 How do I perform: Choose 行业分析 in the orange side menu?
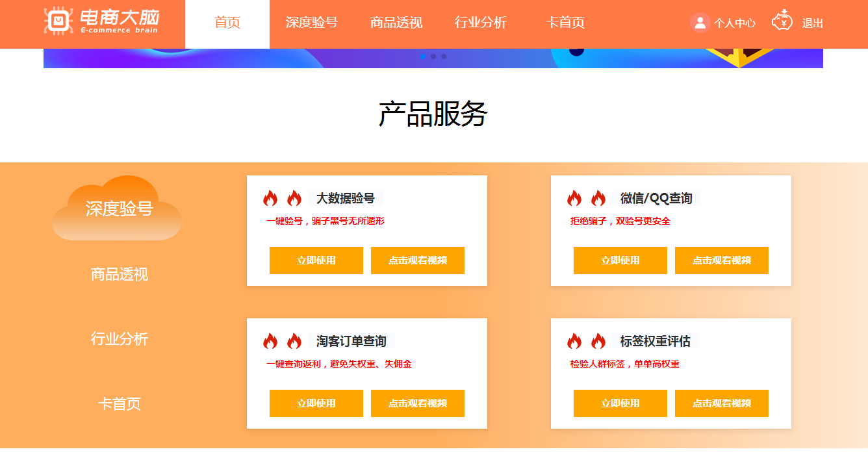click(x=120, y=338)
